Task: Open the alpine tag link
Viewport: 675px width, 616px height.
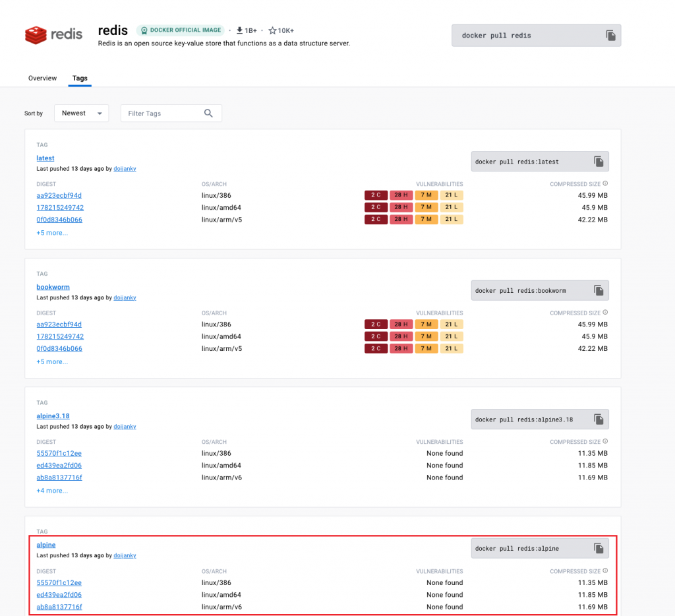Action: click(x=46, y=545)
